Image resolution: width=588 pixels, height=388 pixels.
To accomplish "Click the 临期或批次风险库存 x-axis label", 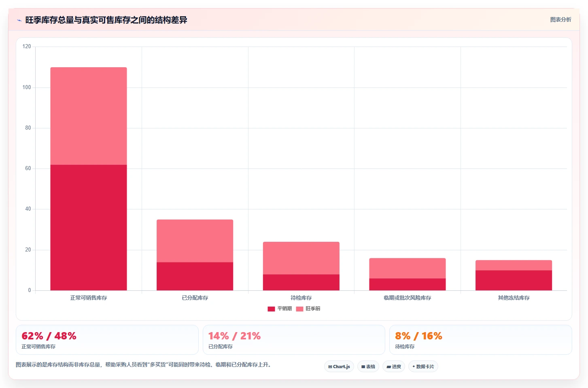I will click(x=408, y=298).
